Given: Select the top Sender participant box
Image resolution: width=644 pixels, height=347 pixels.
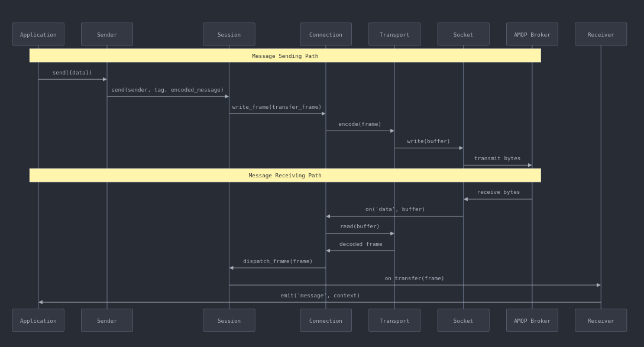Looking at the screenshot, I should tap(107, 34).
